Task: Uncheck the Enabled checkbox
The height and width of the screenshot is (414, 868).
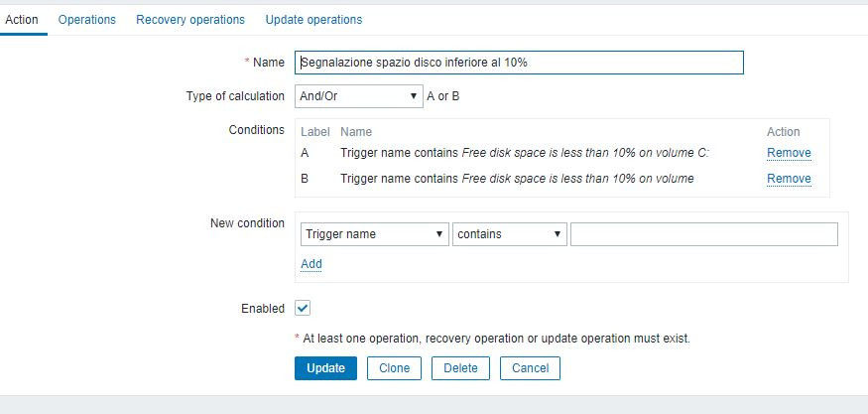Action: point(304,309)
